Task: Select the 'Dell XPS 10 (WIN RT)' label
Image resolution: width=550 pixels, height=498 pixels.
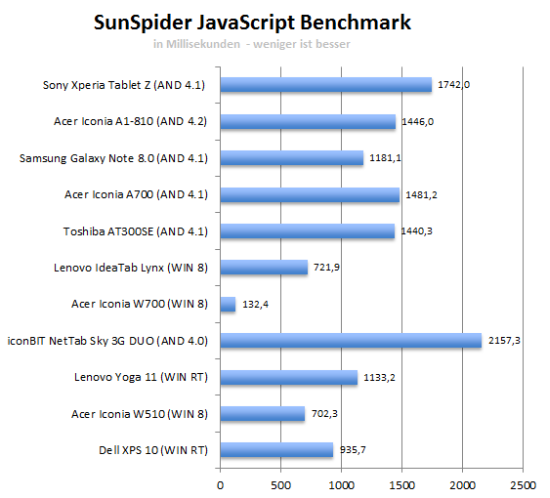Action: coord(153,450)
